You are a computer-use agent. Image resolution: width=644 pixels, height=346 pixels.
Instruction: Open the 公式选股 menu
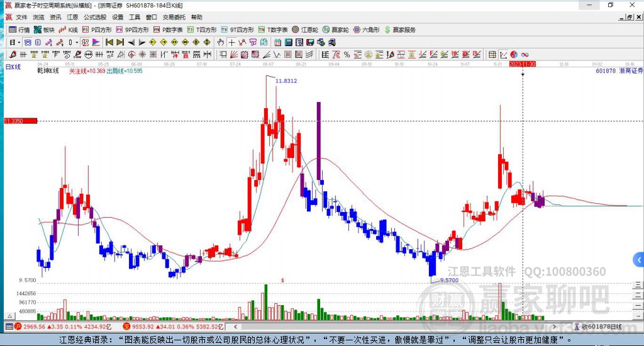pyautogui.click(x=95, y=17)
